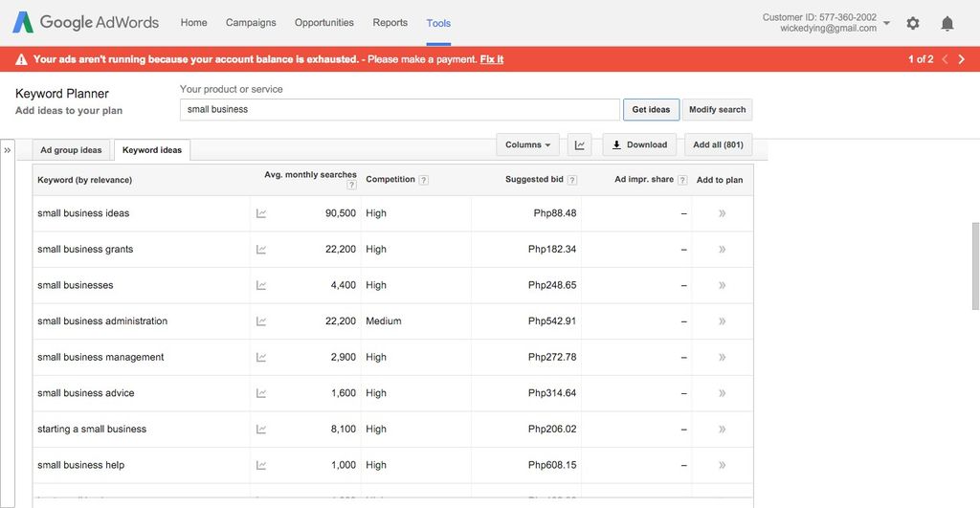Screen dimensions: 980x508
Task: Add small business administration to plan
Action: pyautogui.click(x=722, y=321)
